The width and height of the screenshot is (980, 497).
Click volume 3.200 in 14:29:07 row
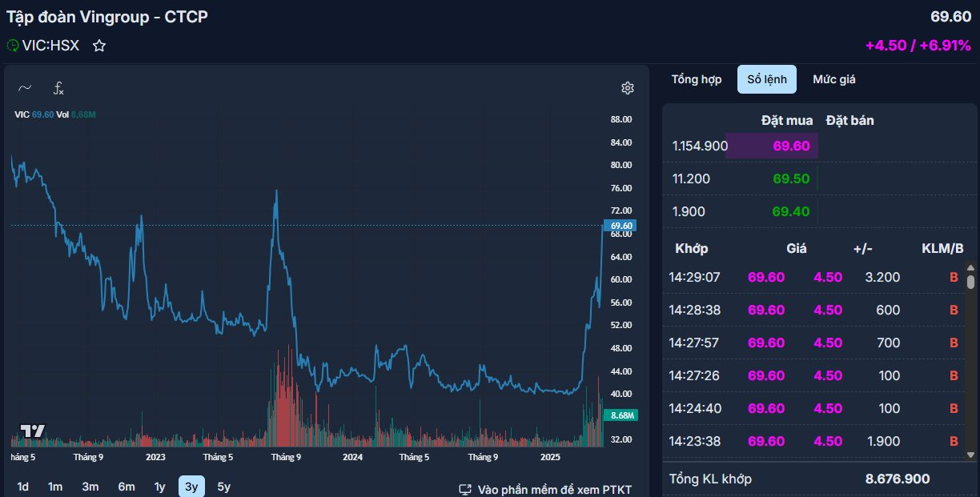coord(882,277)
